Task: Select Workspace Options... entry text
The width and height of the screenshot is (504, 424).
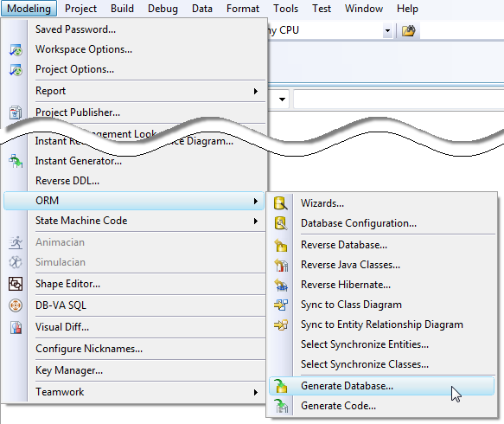Action: 84,49
